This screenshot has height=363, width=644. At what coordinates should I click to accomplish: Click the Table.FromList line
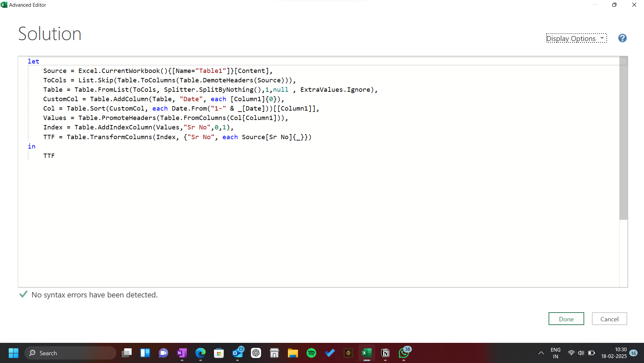click(210, 90)
